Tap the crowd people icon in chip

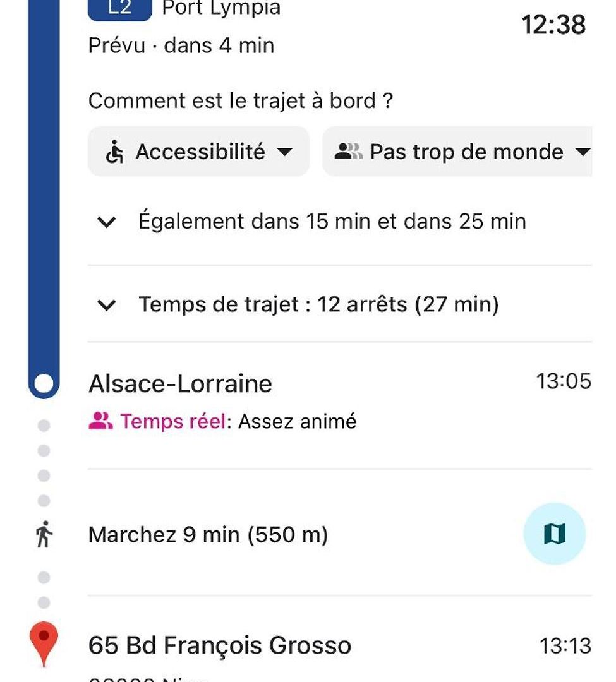pos(349,152)
